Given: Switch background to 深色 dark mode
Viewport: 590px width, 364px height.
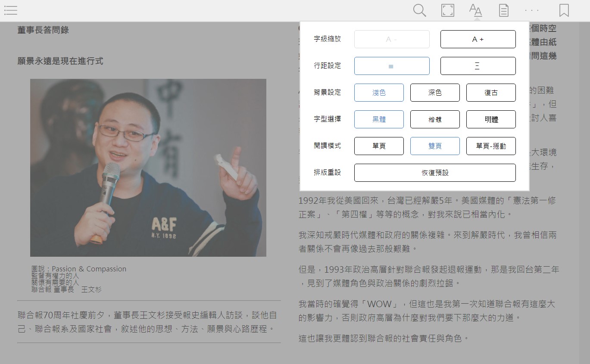Looking at the screenshot, I should point(435,93).
